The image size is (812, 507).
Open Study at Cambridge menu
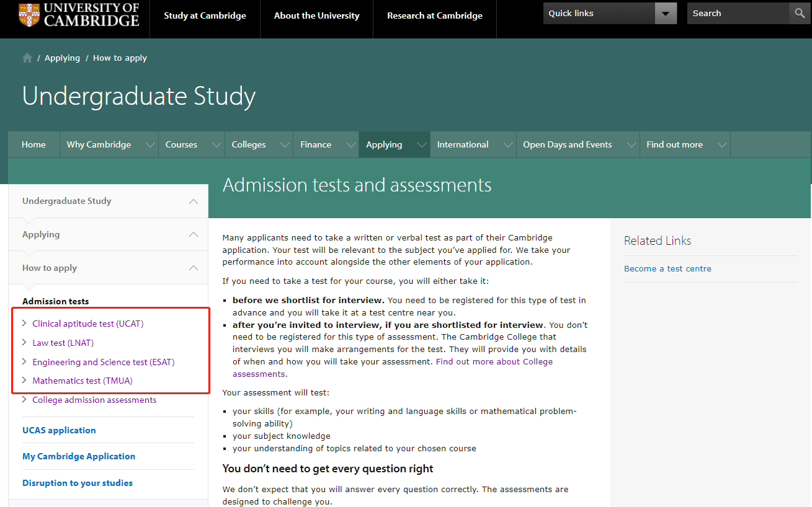205,15
